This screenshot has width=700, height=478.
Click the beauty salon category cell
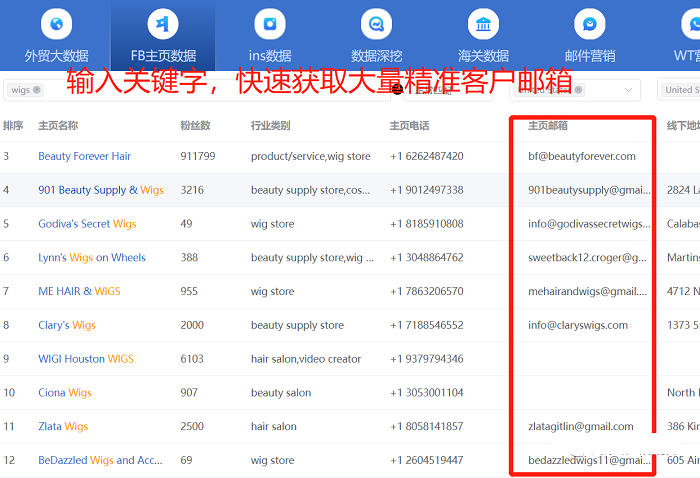pos(281,393)
